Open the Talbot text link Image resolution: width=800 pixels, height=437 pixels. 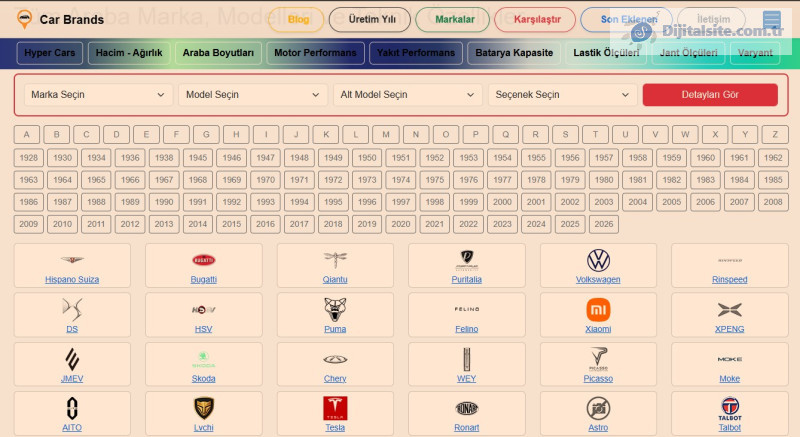pyautogui.click(x=730, y=428)
